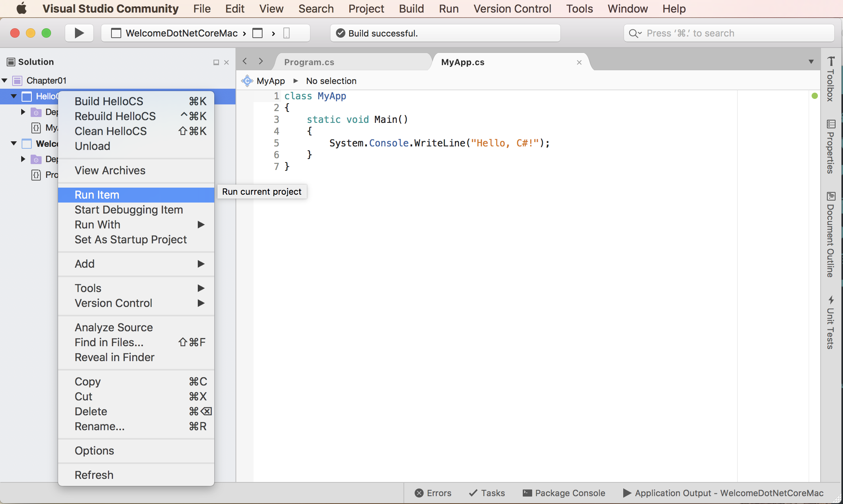Choose Find in Files...
843x504 pixels.
coord(136,342)
